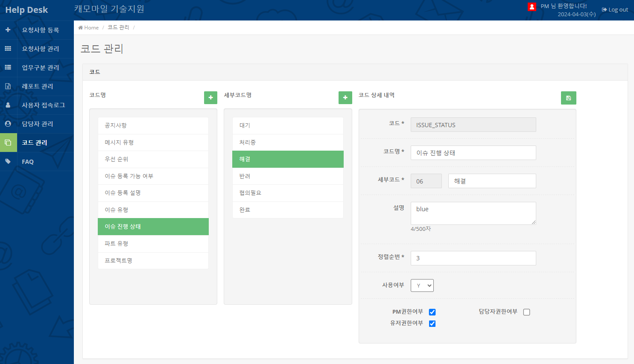Click plus icon to add new 세부코드명
The width and height of the screenshot is (634, 364).
point(345,98)
